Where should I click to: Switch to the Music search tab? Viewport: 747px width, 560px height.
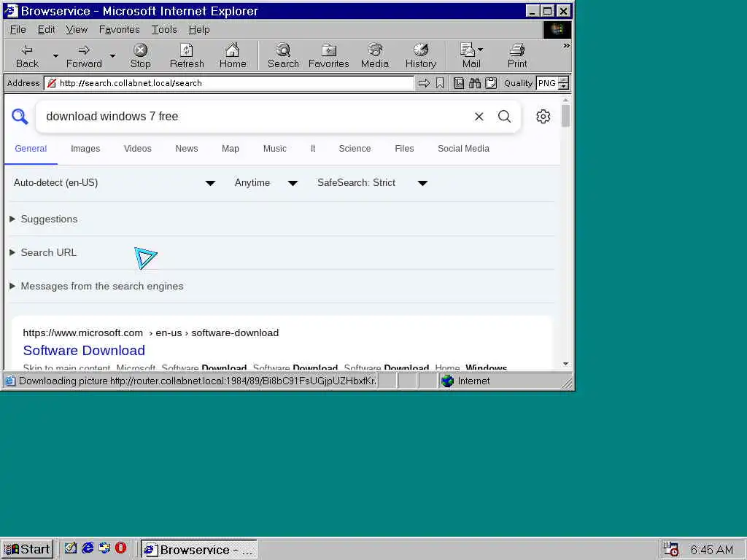pyautogui.click(x=274, y=149)
